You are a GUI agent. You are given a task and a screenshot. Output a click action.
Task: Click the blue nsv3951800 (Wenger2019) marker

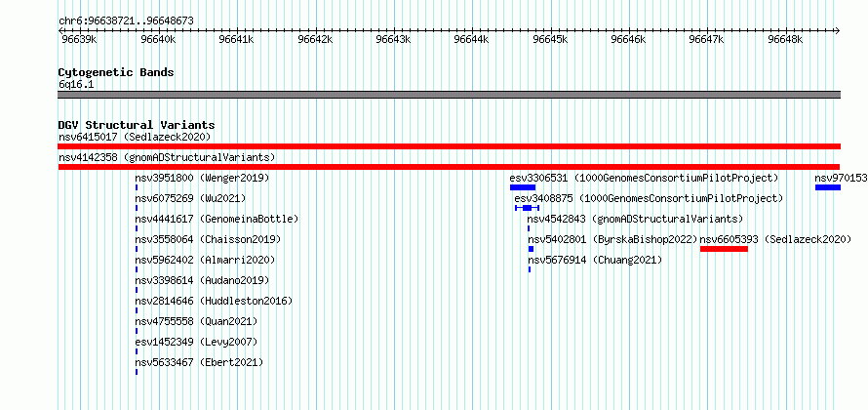pyautogui.click(x=137, y=187)
